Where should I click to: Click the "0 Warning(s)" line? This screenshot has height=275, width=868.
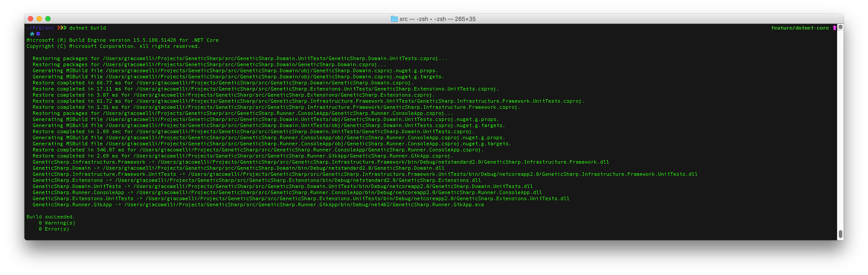pos(57,223)
